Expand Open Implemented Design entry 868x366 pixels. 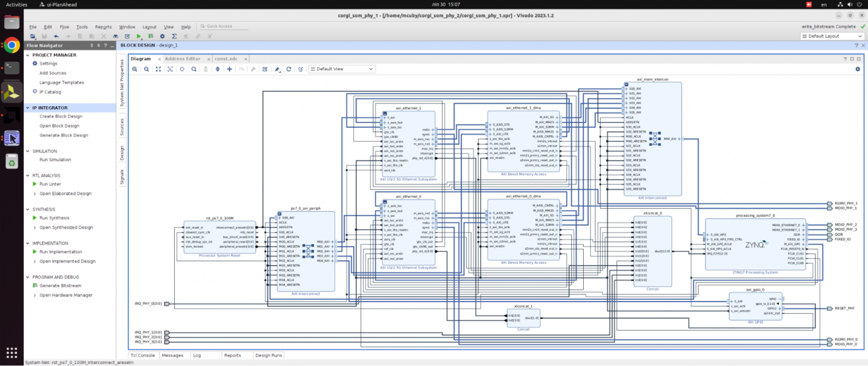[x=34, y=261]
